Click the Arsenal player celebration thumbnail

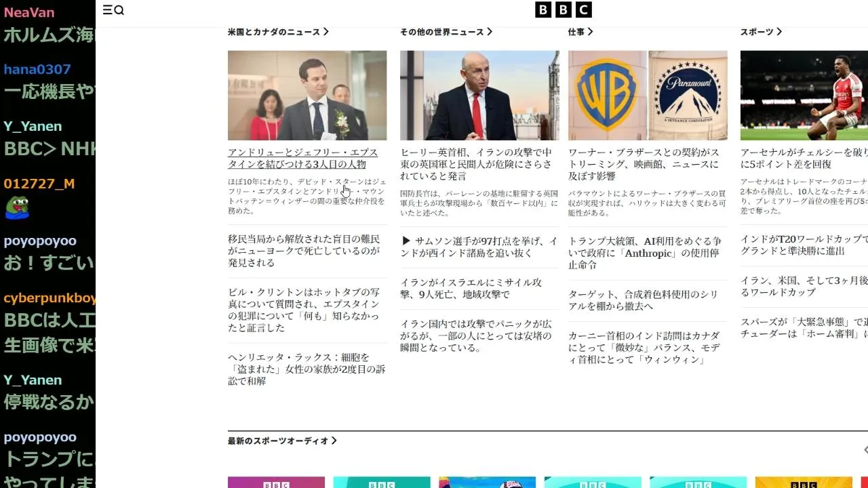point(804,96)
